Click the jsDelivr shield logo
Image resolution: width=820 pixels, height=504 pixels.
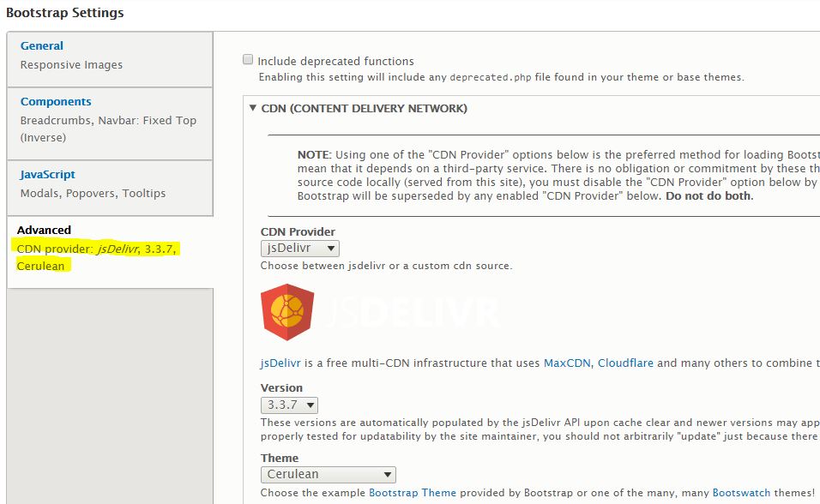[x=287, y=312]
